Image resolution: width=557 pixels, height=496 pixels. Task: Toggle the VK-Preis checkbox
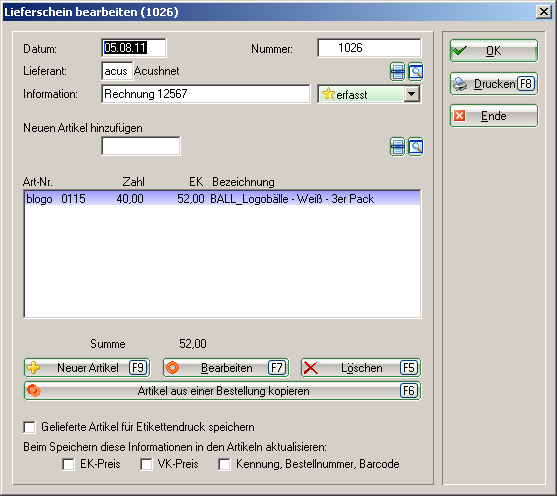coord(146,464)
